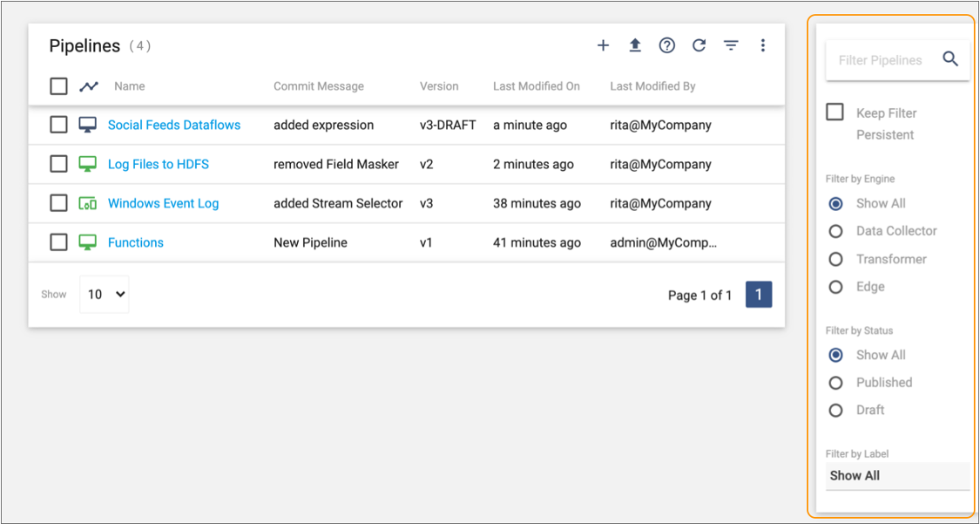Click the Create New Pipeline plus icon
This screenshot has height=524, width=980.
tap(603, 45)
